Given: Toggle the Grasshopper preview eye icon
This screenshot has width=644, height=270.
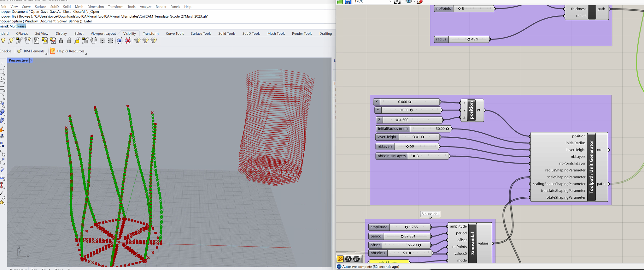Looking at the screenshot, I should [x=408, y=2].
